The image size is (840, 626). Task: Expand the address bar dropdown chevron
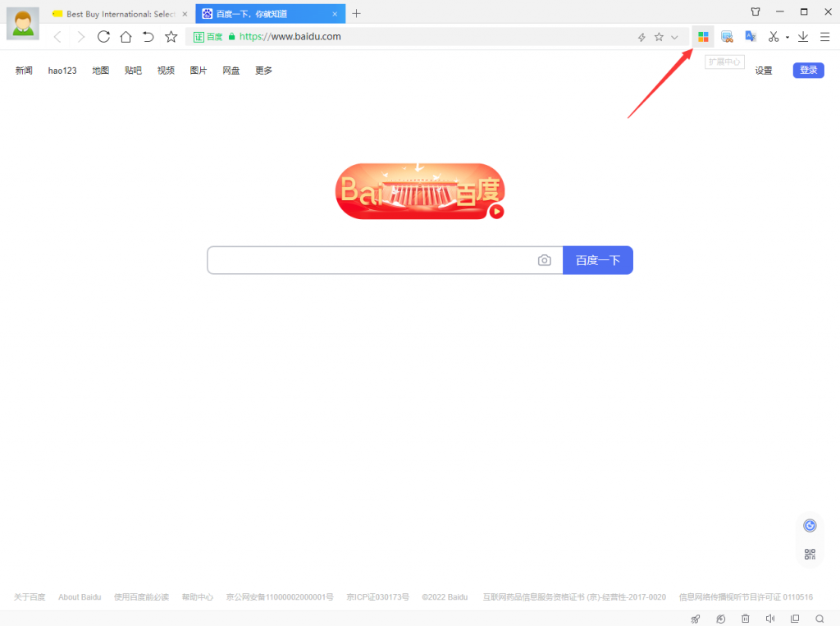pos(674,37)
